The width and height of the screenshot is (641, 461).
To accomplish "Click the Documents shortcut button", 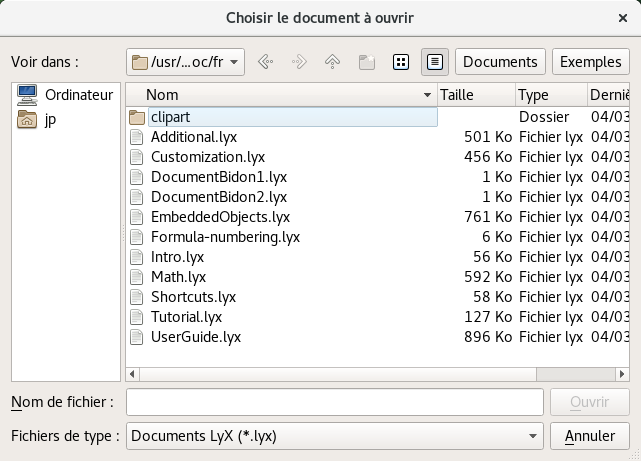I will click(x=500, y=62).
